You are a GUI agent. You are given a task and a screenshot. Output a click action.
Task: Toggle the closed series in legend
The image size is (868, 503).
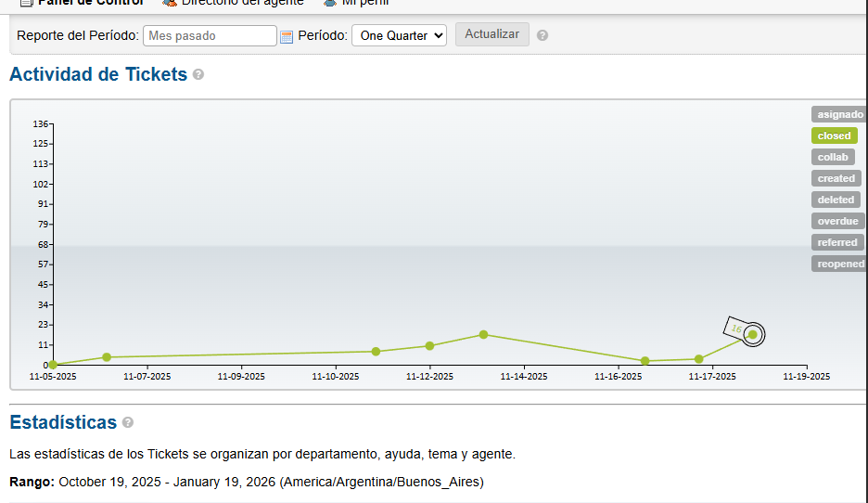[x=834, y=135]
